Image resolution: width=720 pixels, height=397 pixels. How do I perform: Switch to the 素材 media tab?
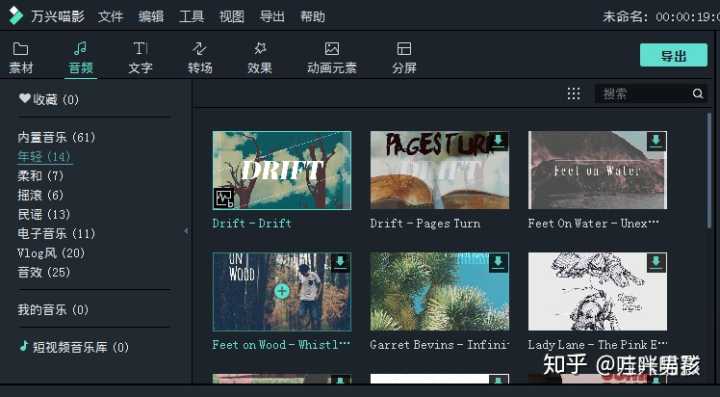[21, 58]
